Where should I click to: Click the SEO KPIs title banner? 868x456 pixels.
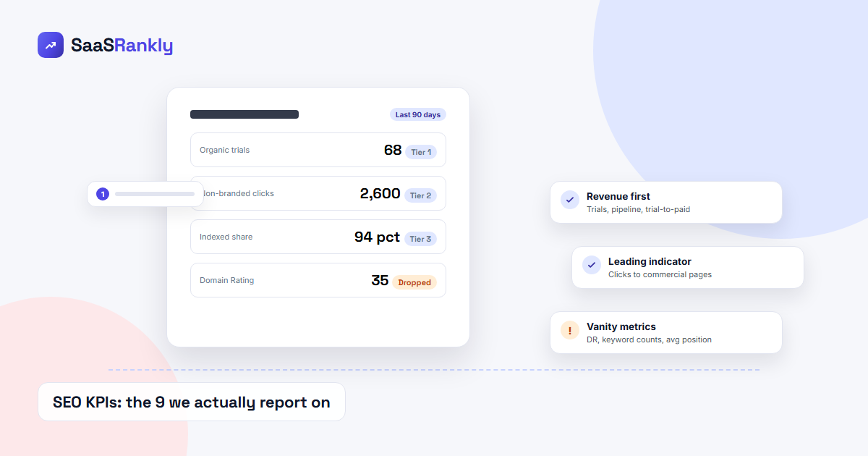[192, 402]
